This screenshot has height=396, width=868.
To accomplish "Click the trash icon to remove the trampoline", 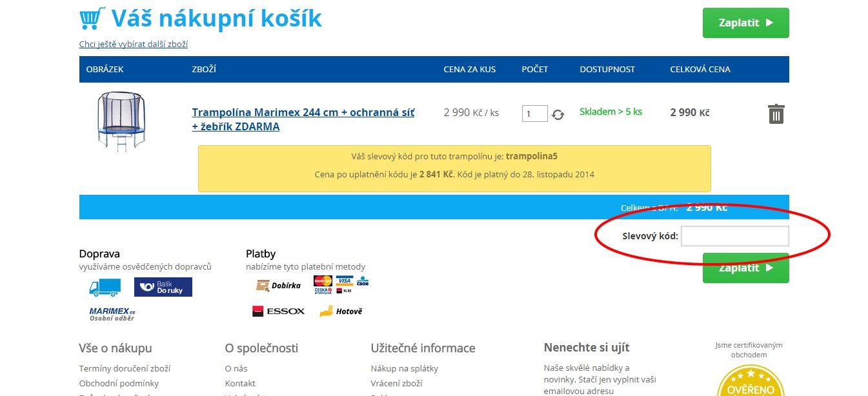I will 776,114.
